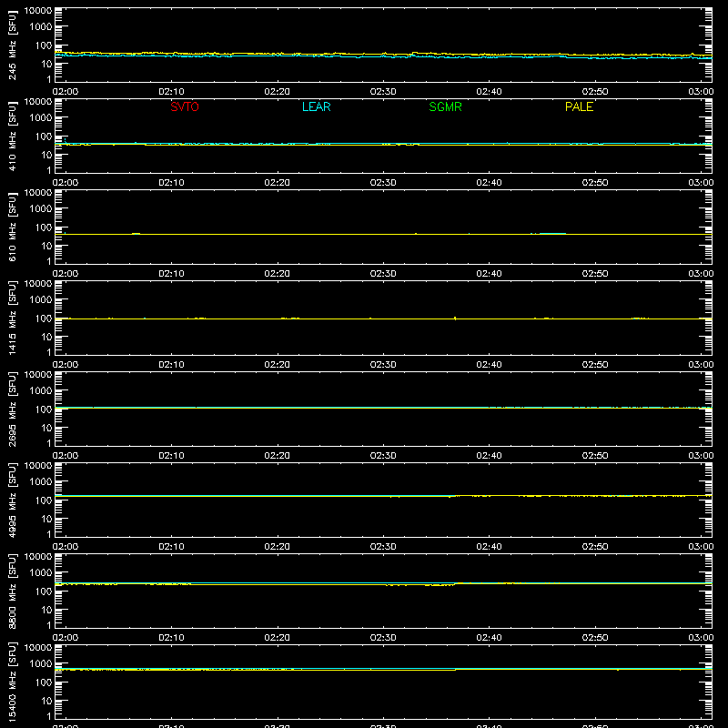
Task: Click the 10000 y-tick of 245 MHz panel
Action: click(x=38, y=11)
